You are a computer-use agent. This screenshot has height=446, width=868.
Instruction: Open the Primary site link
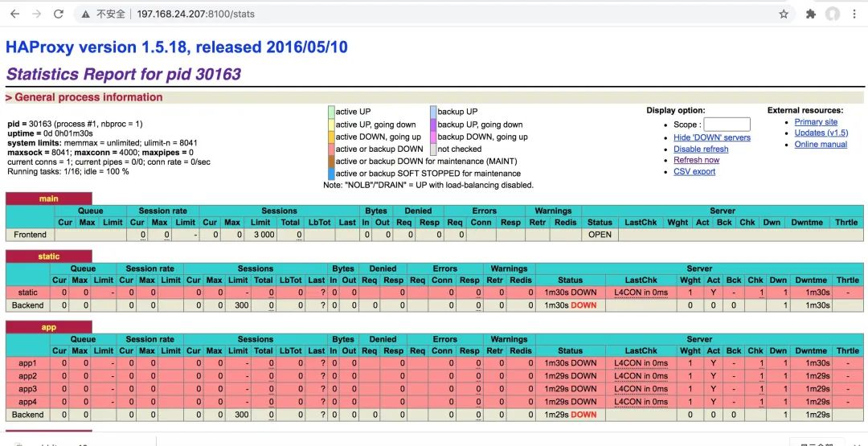click(816, 121)
